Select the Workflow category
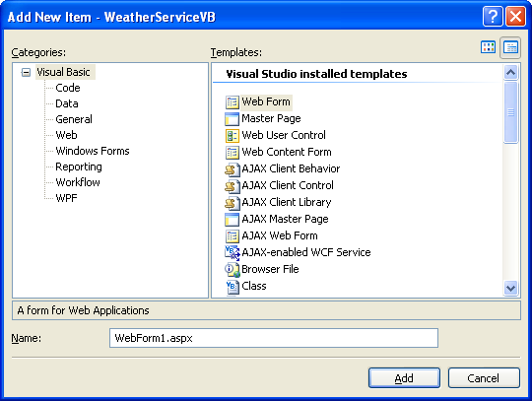This screenshot has width=532, height=401. (x=78, y=182)
